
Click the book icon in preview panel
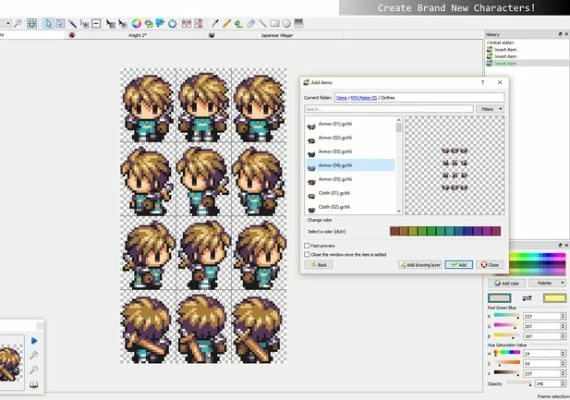[x=34, y=384]
